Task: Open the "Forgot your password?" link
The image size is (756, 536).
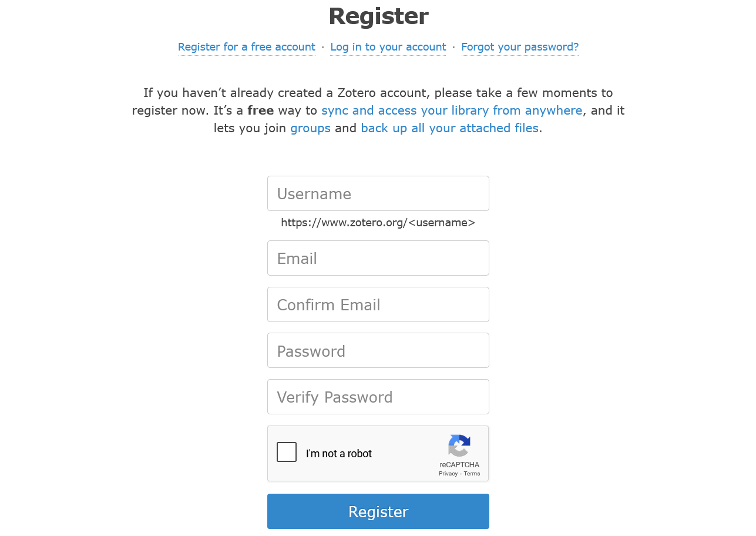Action: point(520,47)
